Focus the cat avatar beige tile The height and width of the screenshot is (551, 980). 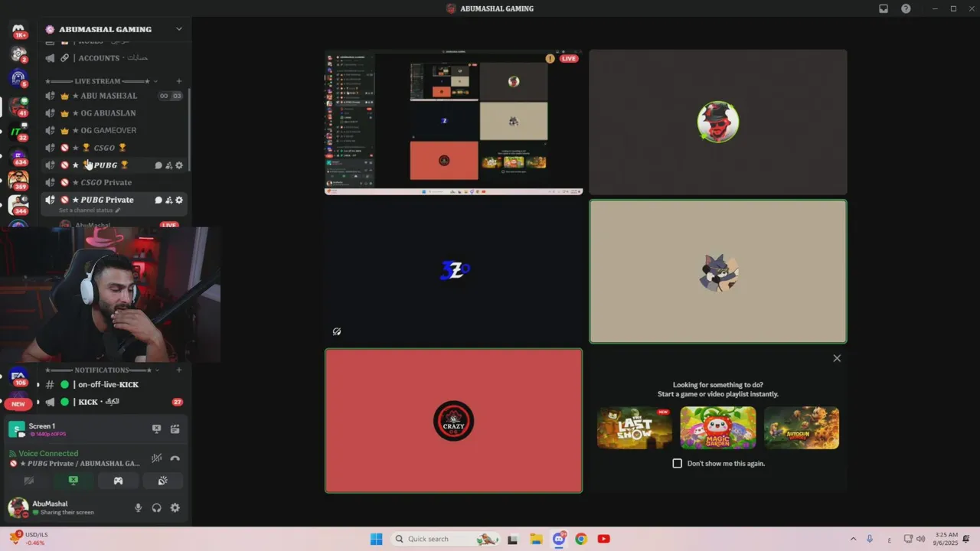click(718, 272)
